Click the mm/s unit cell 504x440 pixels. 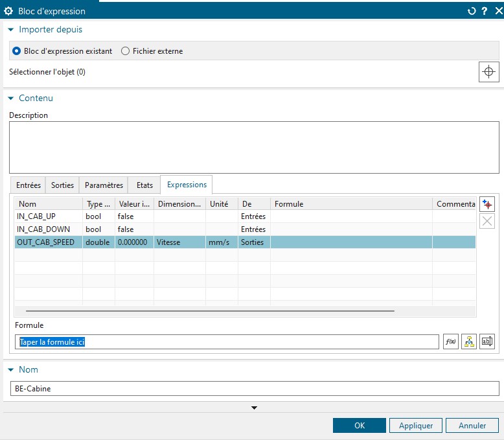pos(222,242)
